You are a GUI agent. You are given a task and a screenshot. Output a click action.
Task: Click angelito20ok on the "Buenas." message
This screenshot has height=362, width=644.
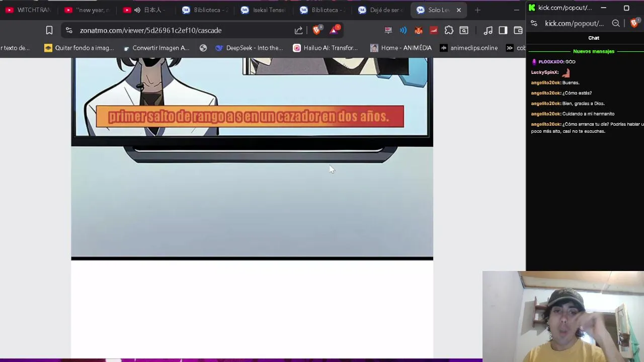pyautogui.click(x=546, y=82)
